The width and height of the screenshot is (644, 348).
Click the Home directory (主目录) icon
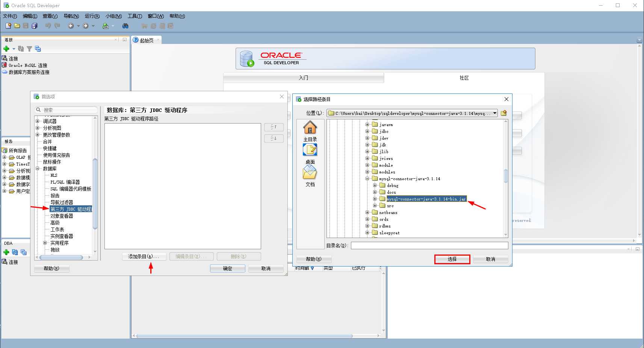click(x=310, y=128)
